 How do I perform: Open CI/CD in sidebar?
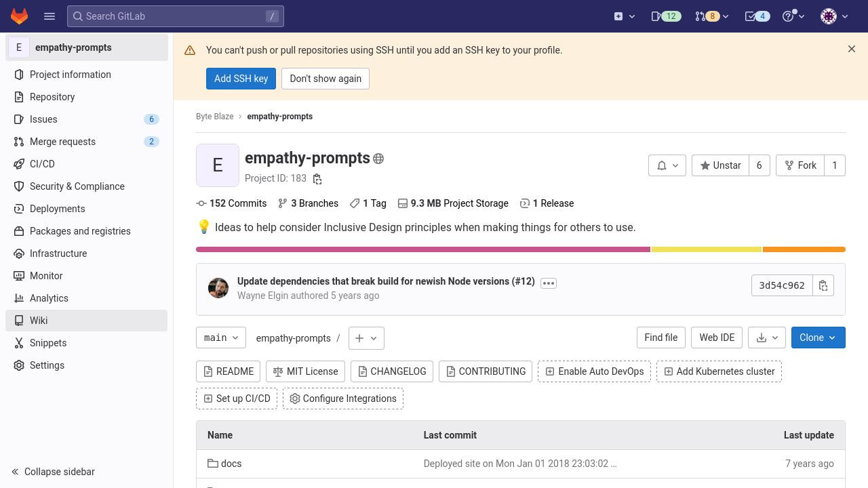(x=87, y=164)
